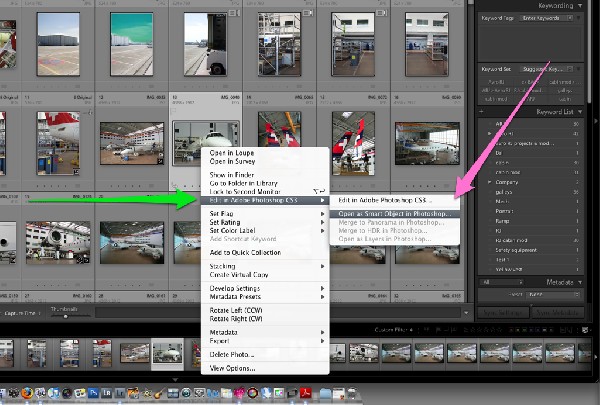Click the Enter Keywords field

pos(546,18)
